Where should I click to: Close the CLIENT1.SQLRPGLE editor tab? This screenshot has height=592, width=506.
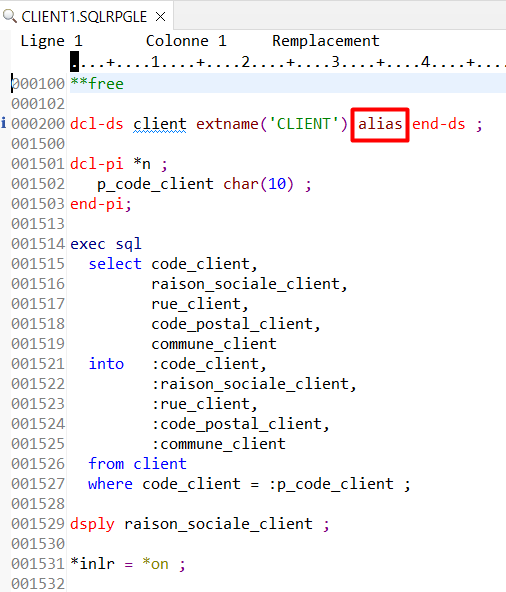160,17
